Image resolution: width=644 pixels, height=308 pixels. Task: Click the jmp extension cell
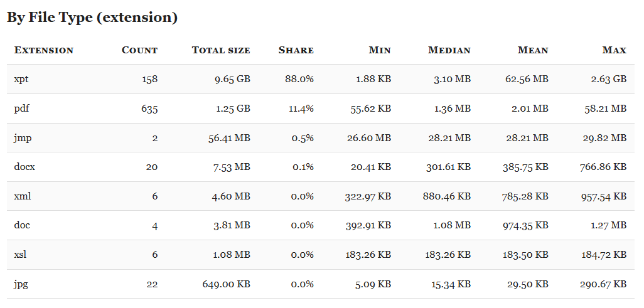point(23,138)
